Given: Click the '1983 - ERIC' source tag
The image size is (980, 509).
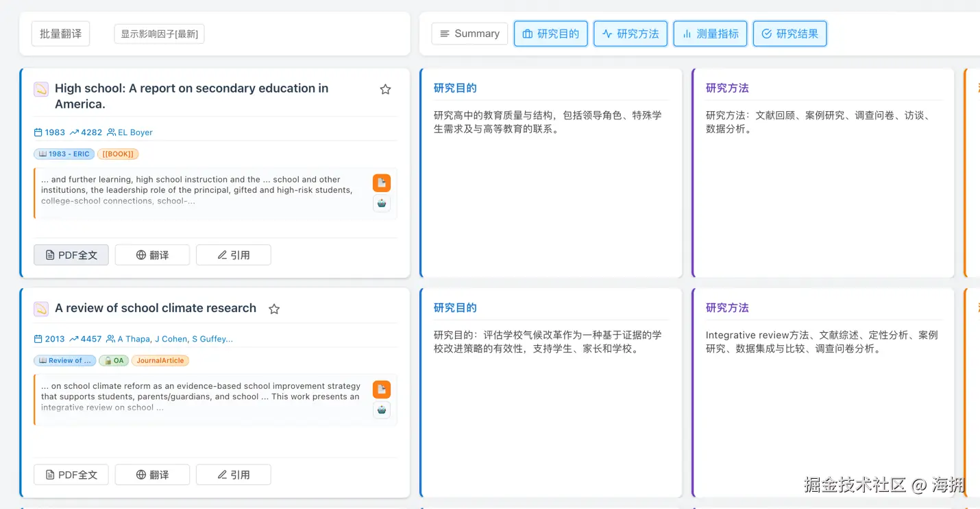Looking at the screenshot, I should [64, 154].
